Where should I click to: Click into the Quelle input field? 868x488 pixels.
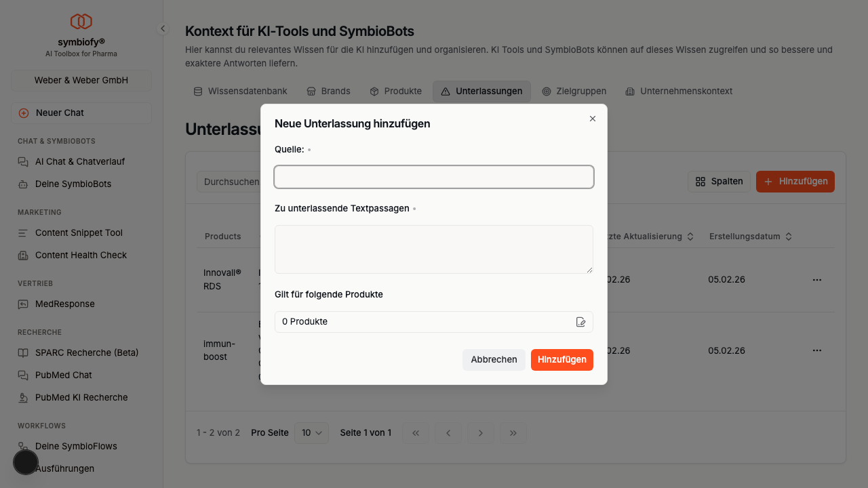point(433,177)
